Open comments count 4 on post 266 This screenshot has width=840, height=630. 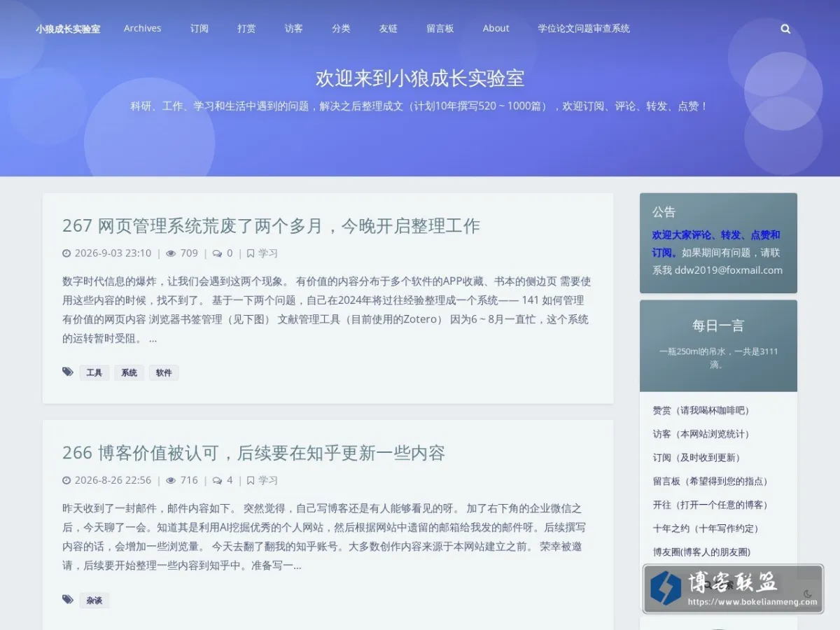pos(230,480)
